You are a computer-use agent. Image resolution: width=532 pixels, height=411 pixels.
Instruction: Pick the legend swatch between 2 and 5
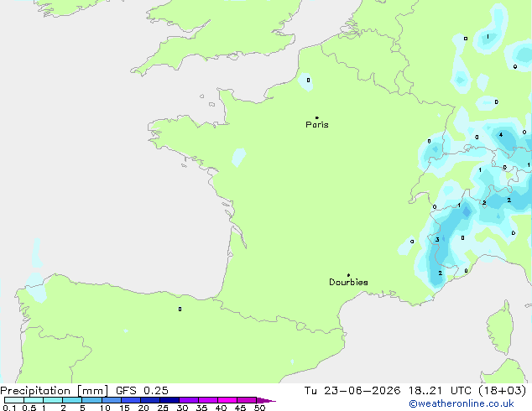click(72, 400)
